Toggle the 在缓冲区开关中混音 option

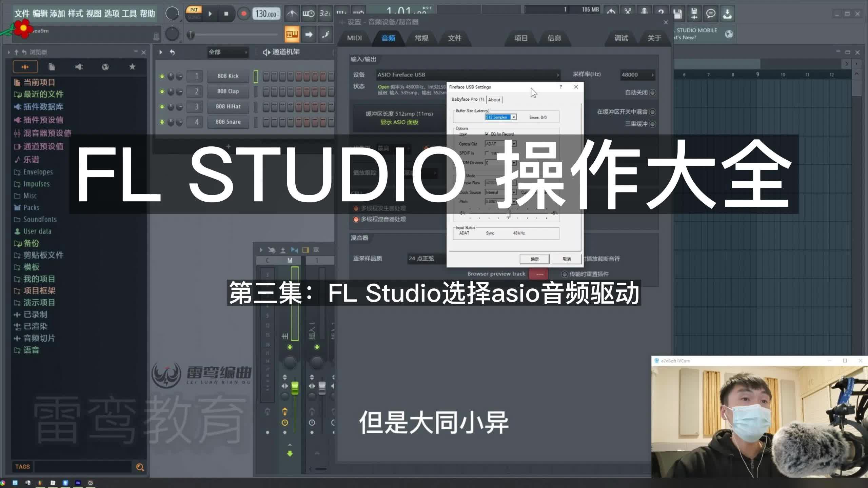(652, 112)
